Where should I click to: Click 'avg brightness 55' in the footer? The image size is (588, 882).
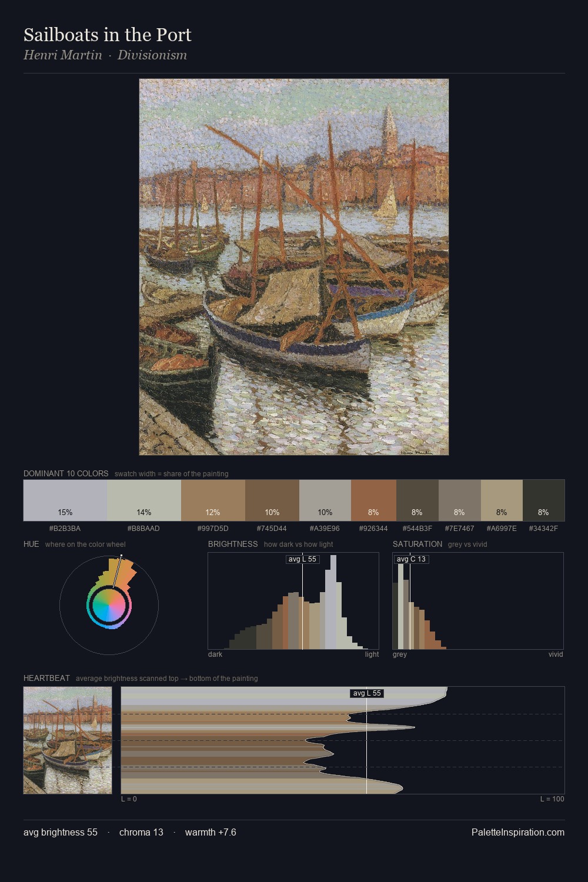pyautogui.click(x=61, y=832)
